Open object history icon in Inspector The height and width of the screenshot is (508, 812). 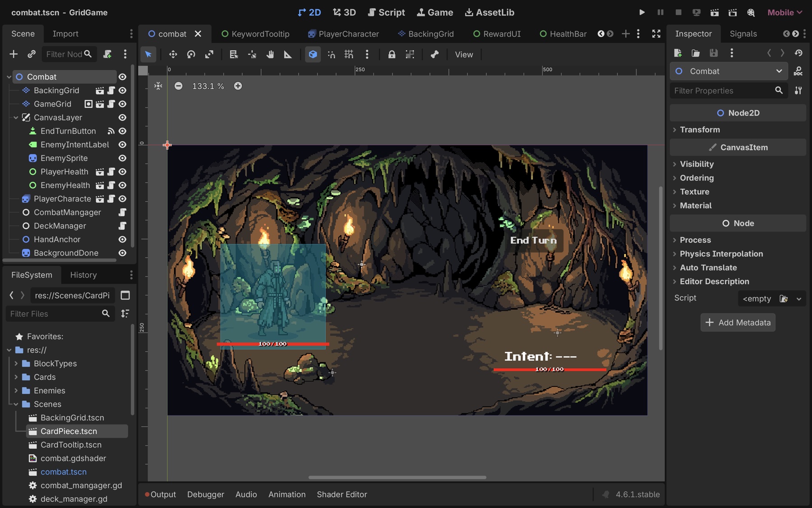[799, 53]
